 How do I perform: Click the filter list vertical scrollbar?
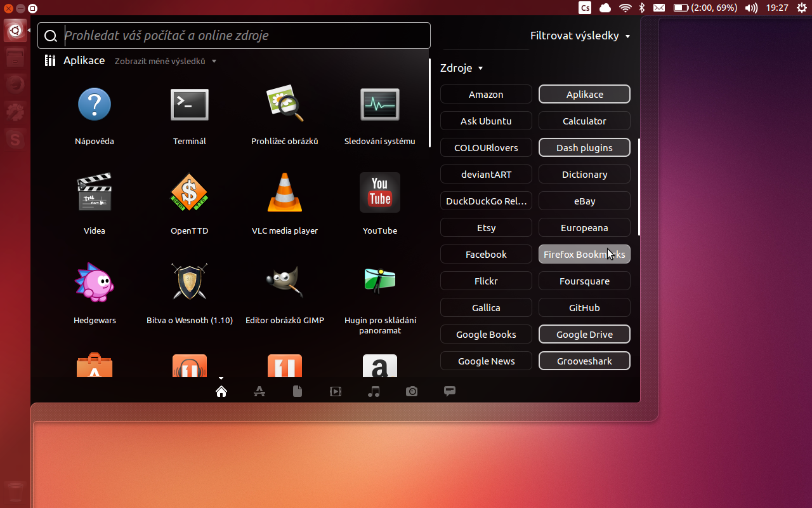(639, 187)
